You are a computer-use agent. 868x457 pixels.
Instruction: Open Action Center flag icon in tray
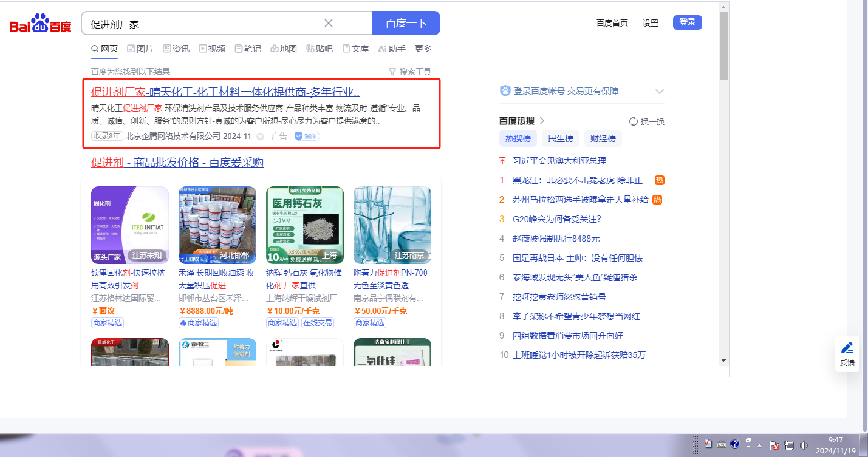pyautogui.click(x=775, y=445)
